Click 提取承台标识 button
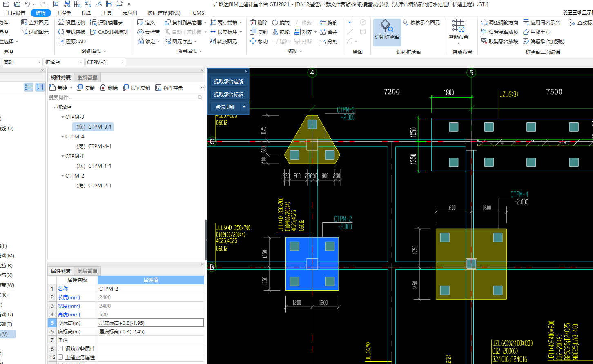 229,94
